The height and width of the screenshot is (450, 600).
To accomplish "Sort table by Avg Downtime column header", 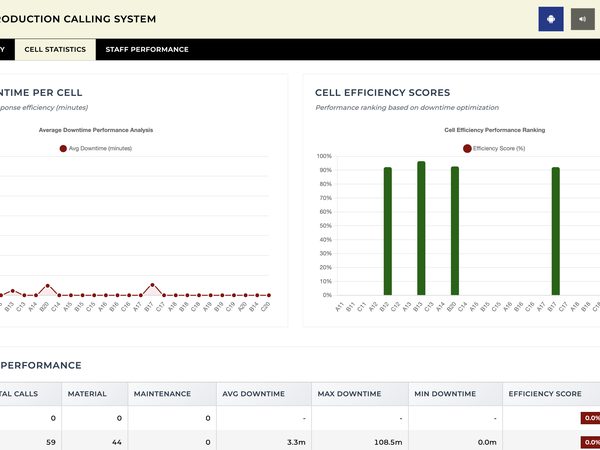I will click(264, 394).
